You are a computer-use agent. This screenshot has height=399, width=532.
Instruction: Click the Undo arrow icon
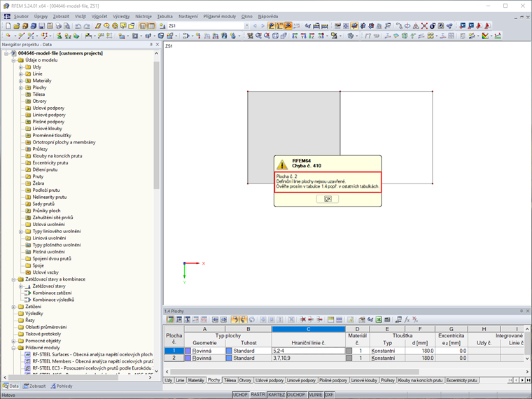[78, 26]
